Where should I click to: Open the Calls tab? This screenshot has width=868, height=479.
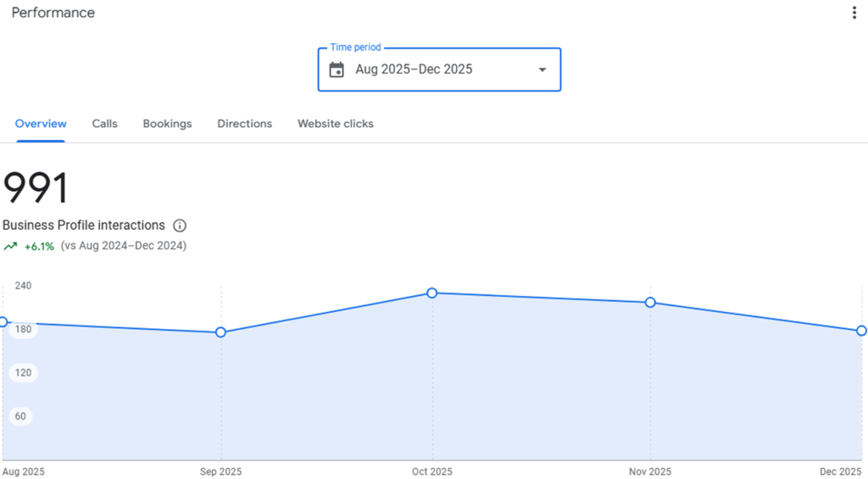(104, 124)
